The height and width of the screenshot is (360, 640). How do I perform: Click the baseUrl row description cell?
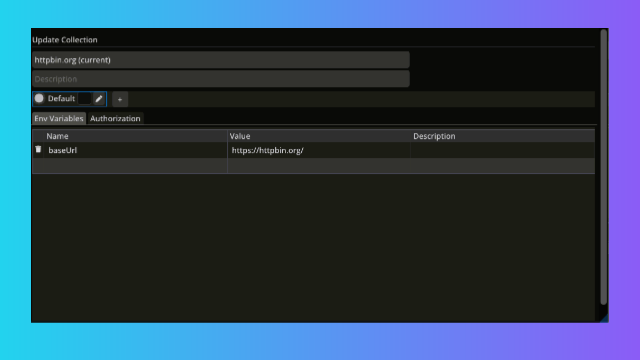502,150
